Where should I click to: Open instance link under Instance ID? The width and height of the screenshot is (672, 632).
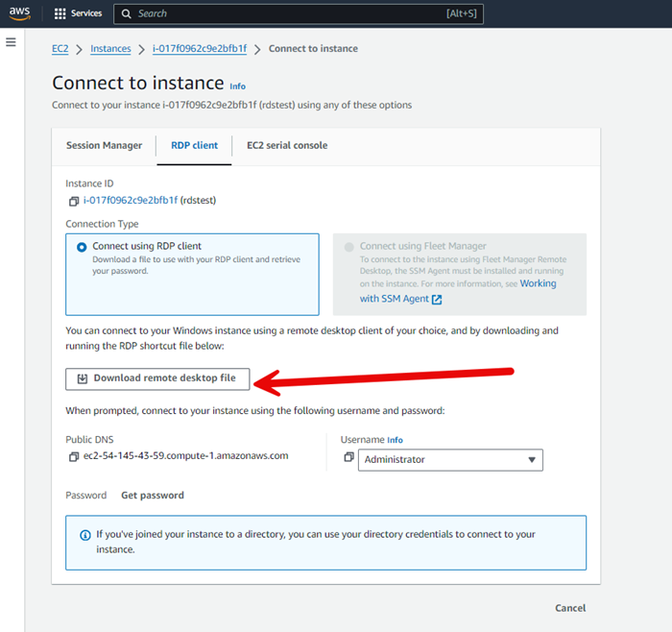131,200
